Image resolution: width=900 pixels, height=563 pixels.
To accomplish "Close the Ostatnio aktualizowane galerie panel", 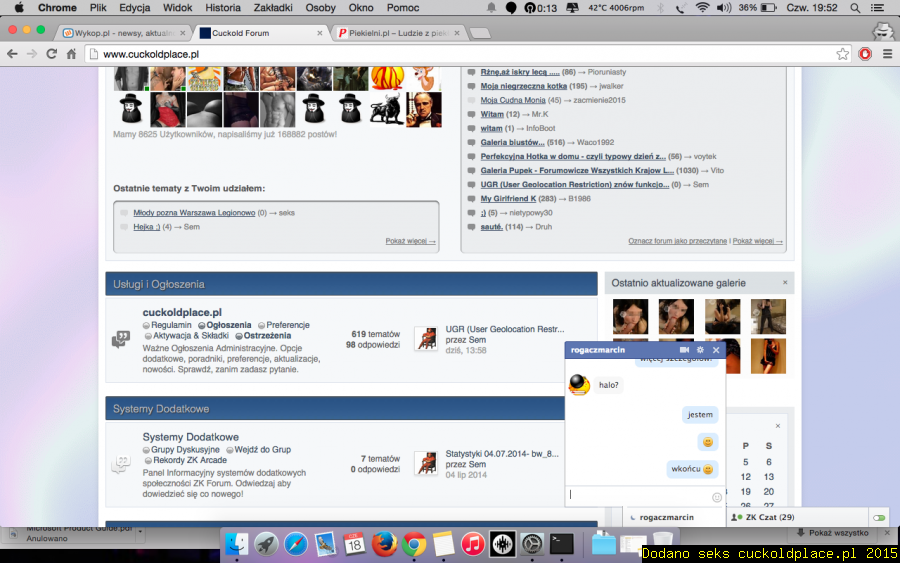I will click(785, 283).
